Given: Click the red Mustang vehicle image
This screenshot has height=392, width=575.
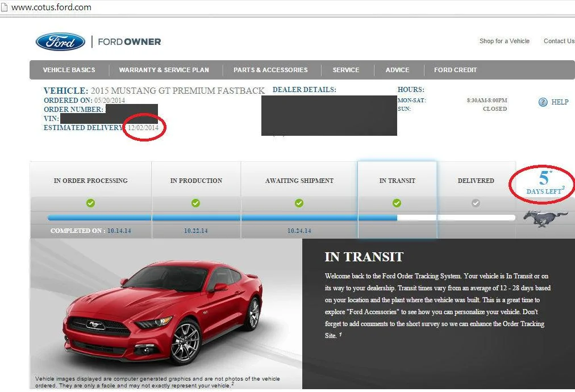Looking at the screenshot, I should 163,312.
